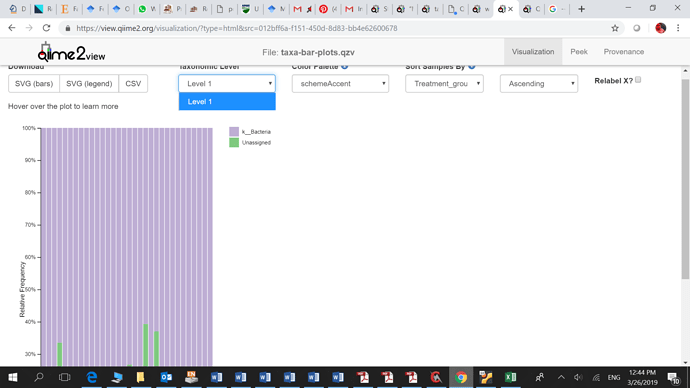Switch to the Pinterest browser tab

[x=328, y=9]
